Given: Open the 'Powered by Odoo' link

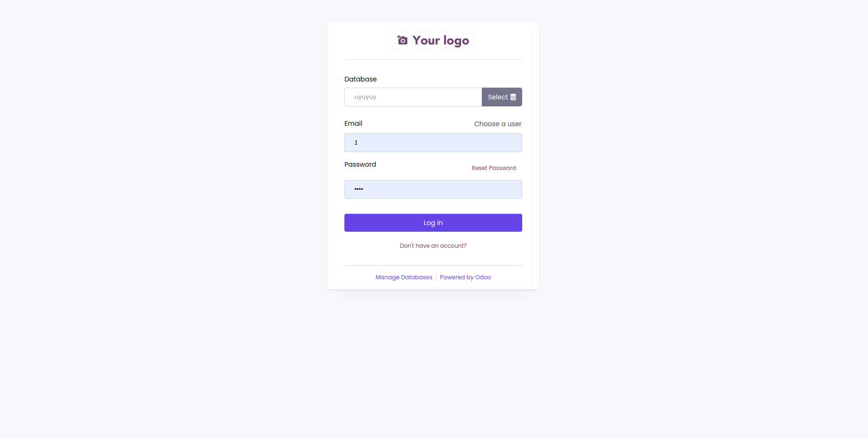Looking at the screenshot, I should pyautogui.click(x=465, y=277).
